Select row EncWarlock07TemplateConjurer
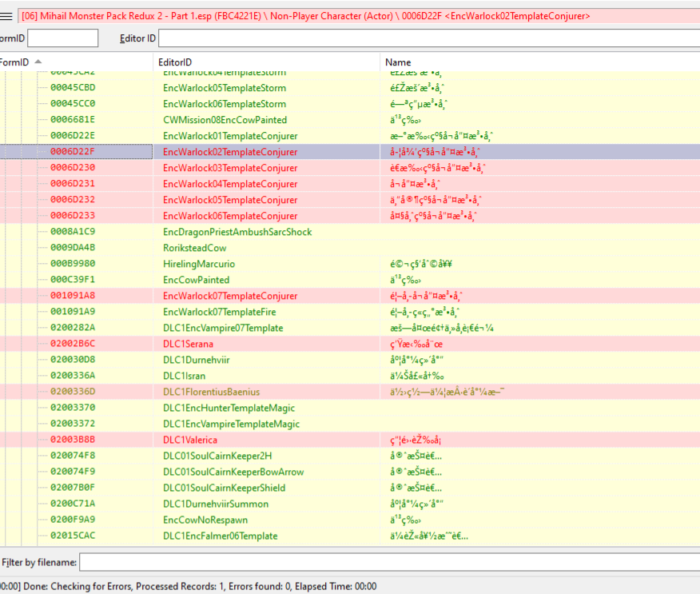 point(350,296)
